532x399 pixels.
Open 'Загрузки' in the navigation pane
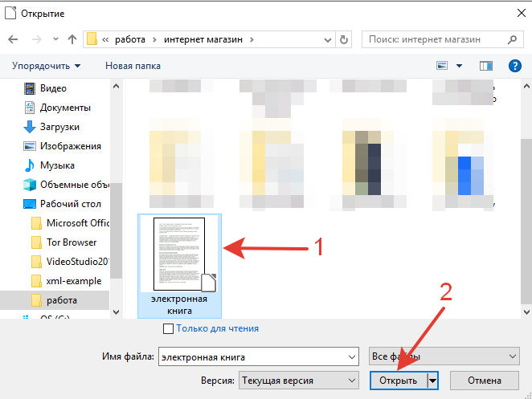(x=59, y=127)
